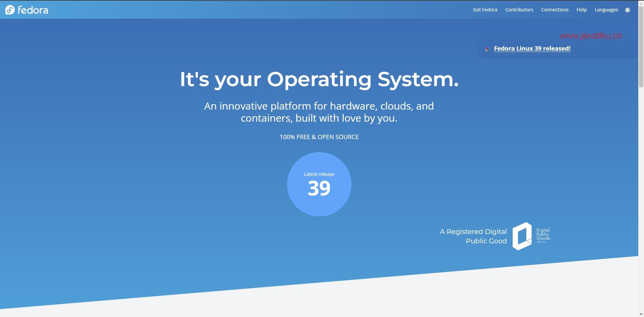This screenshot has height=317, width=644.
Task: Click the party popper icon in the announcement
Action: click(488, 49)
